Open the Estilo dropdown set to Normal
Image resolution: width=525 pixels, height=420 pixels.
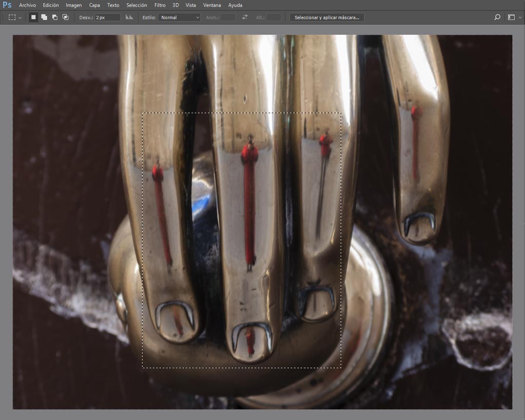tap(179, 17)
